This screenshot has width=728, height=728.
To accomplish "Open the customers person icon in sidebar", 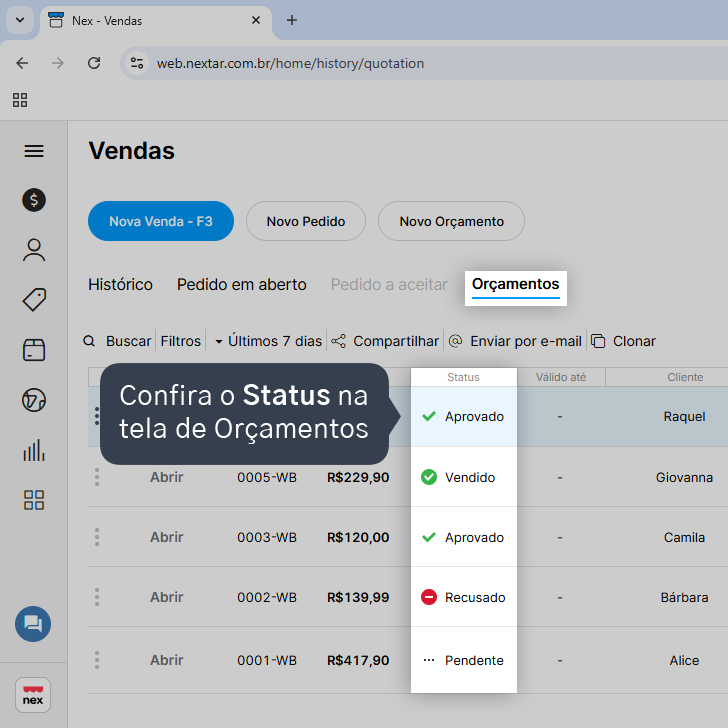I will click(34, 250).
